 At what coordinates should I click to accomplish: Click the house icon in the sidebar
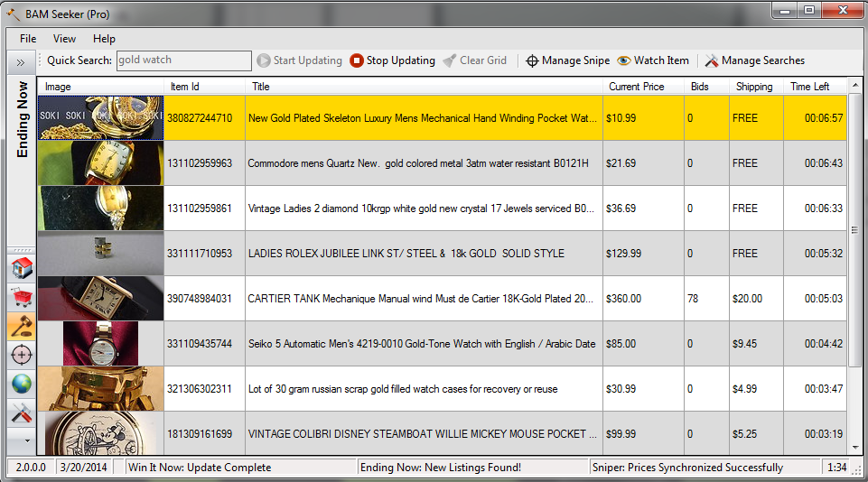pos(21,267)
